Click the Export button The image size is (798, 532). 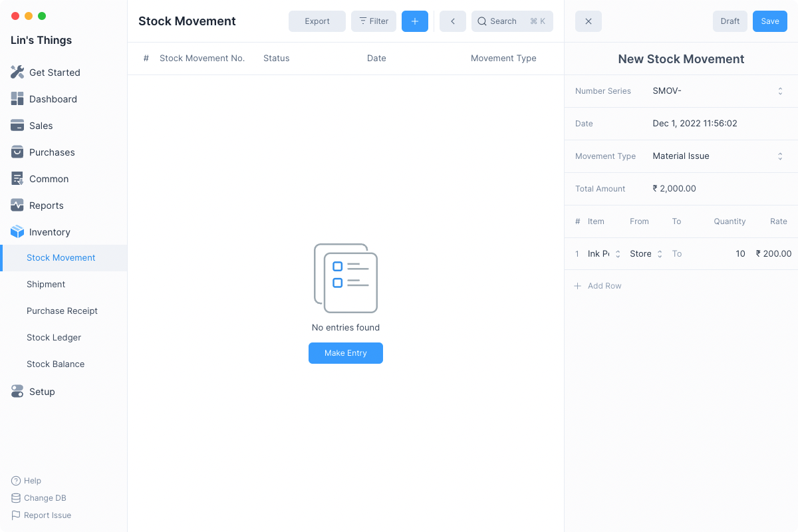pyautogui.click(x=317, y=21)
